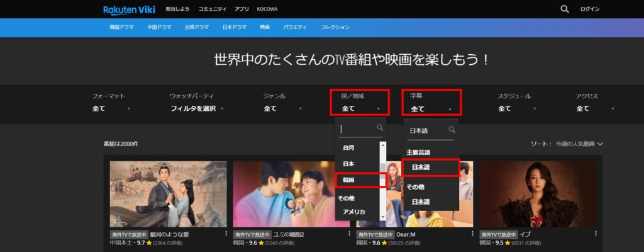Click the 銀河のような愛 title link
The image size is (644, 252).
[169, 234]
